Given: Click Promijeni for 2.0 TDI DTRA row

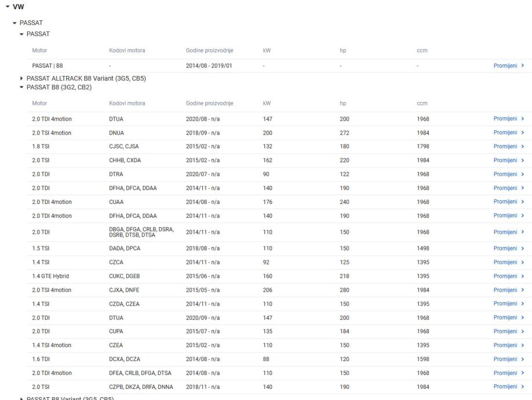Looking at the screenshot, I should (x=505, y=174).
